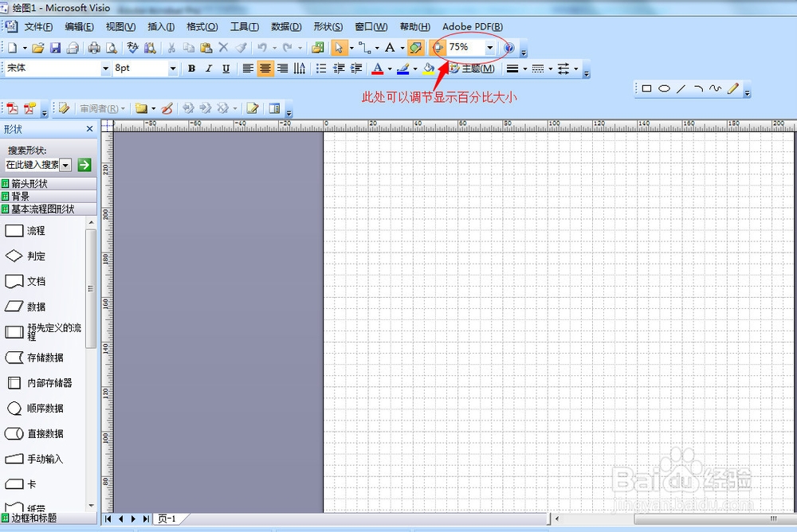
Task: Open the Pointer tool dropdown arrow
Action: coord(351,48)
